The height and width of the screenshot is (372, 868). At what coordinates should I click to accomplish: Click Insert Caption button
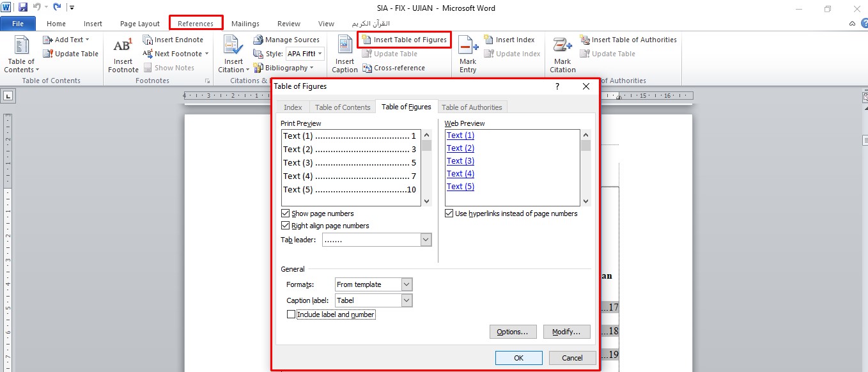coord(345,54)
